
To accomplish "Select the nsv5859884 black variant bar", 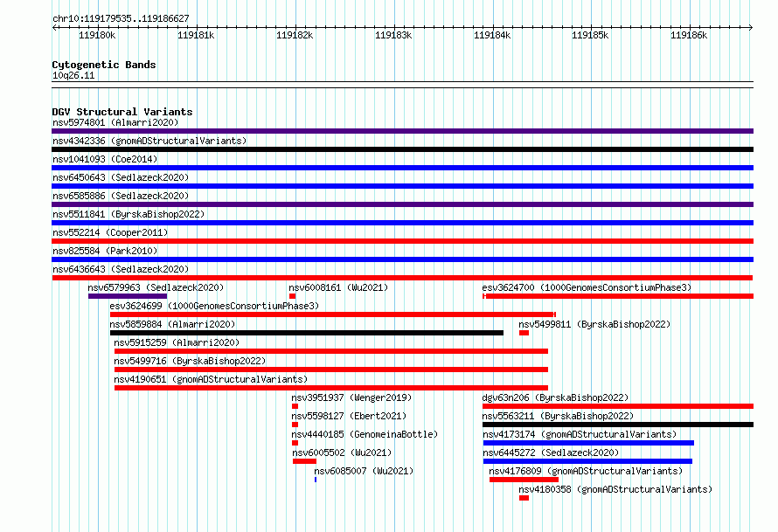I will [x=307, y=333].
